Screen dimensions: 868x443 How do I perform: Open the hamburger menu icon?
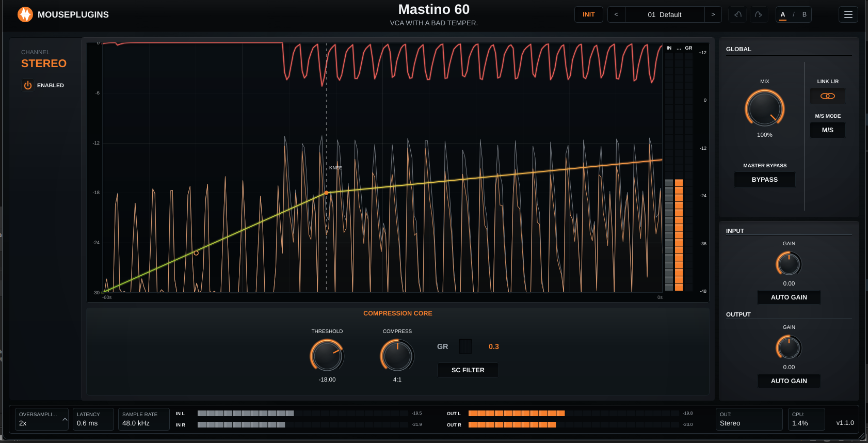pyautogui.click(x=848, y=14)
